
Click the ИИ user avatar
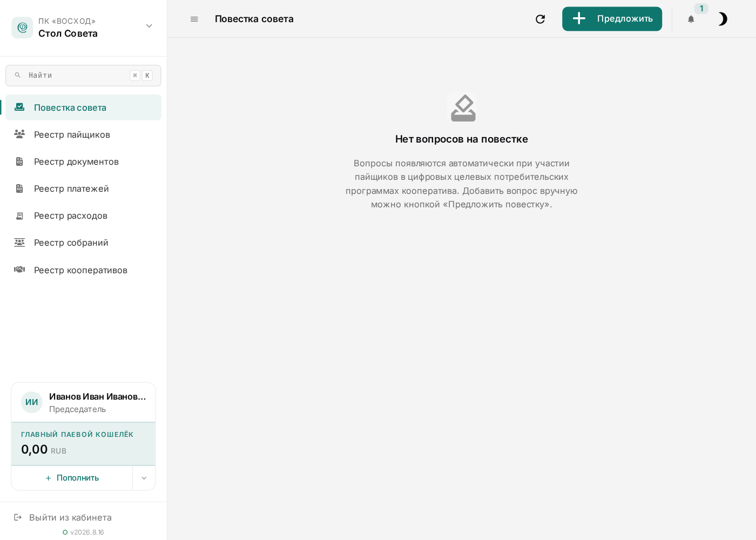[x=32, y=402]
